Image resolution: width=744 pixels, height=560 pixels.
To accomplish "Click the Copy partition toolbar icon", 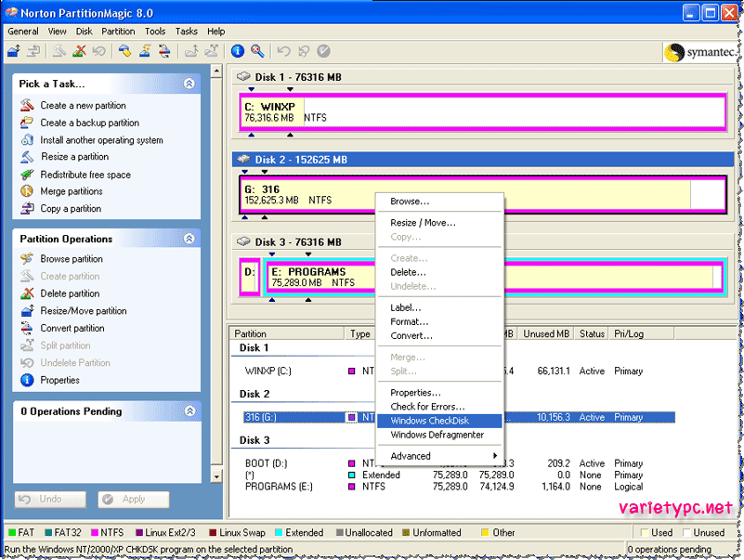I will 33,51.
